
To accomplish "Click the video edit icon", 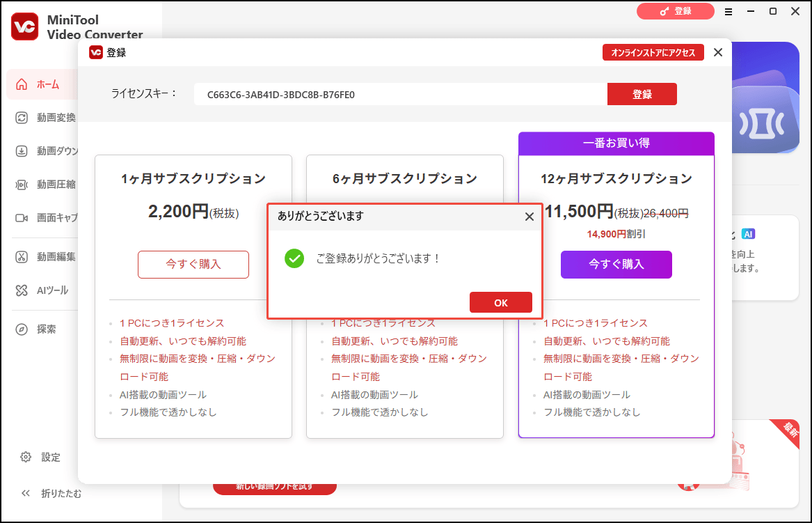I will tap(22, 256).
